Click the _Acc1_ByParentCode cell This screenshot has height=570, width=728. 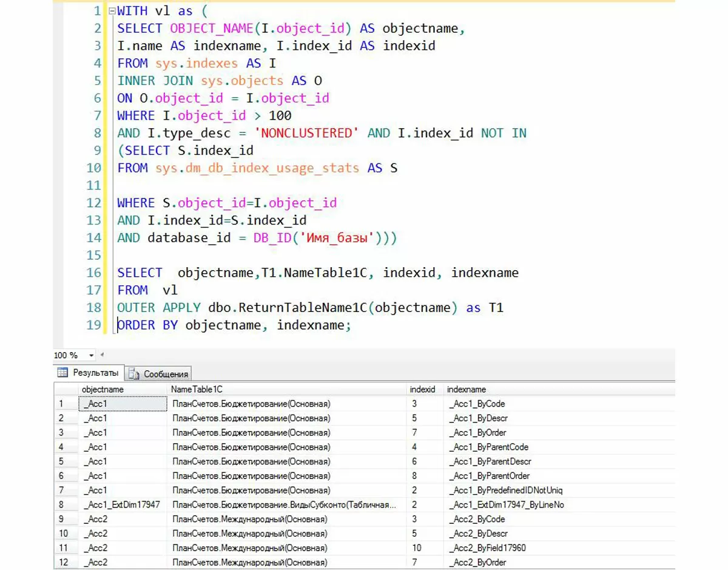558,447
